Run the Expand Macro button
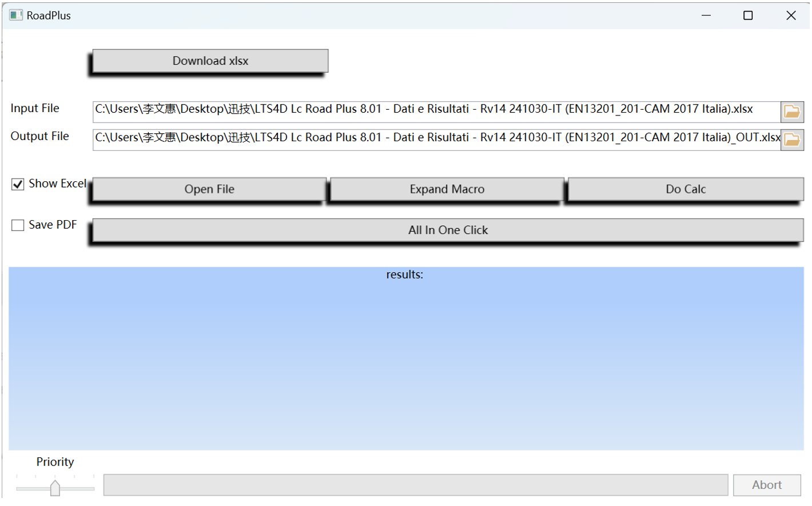This screenshot has height=506, width=812. (x=447, y=189)
